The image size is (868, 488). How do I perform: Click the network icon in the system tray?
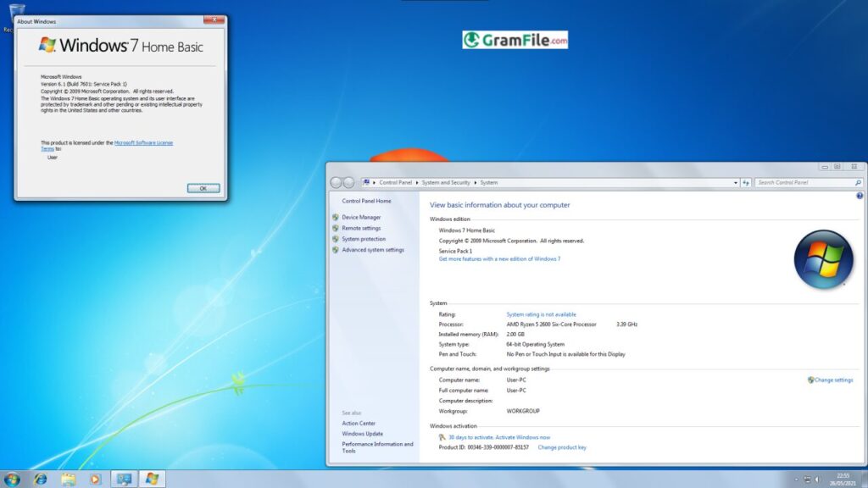coord(805,479)
